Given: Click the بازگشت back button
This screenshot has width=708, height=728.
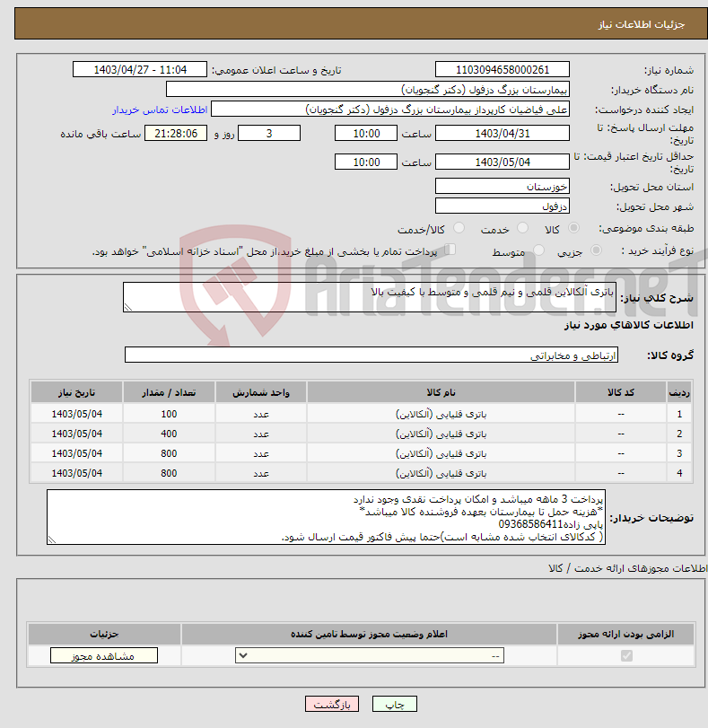Looking at the screenshot, I should pos(332,704).
